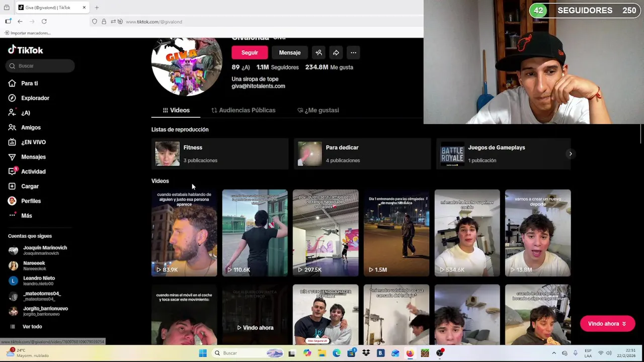The width and height of the screenshot is (644, 362).
Task: Open the sidebar panel toggle icon
Action: pyautogui.click(x=8, y=22)
